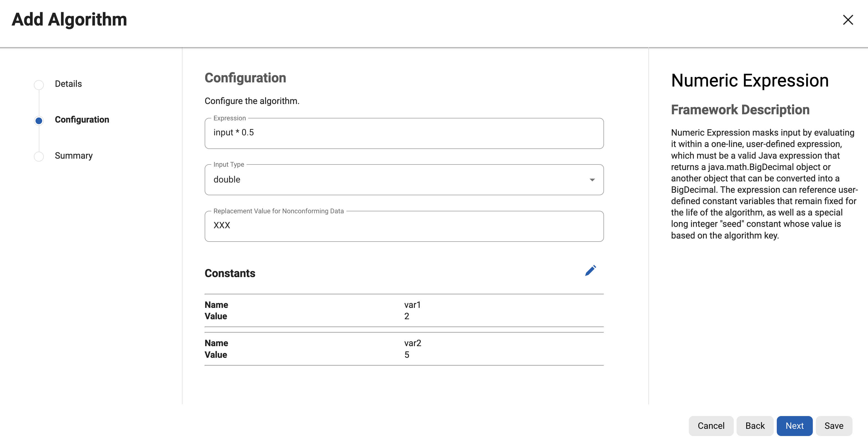Click the var1 constant name
This screenshot has height=441, width=868.
(x=412, y=305)
